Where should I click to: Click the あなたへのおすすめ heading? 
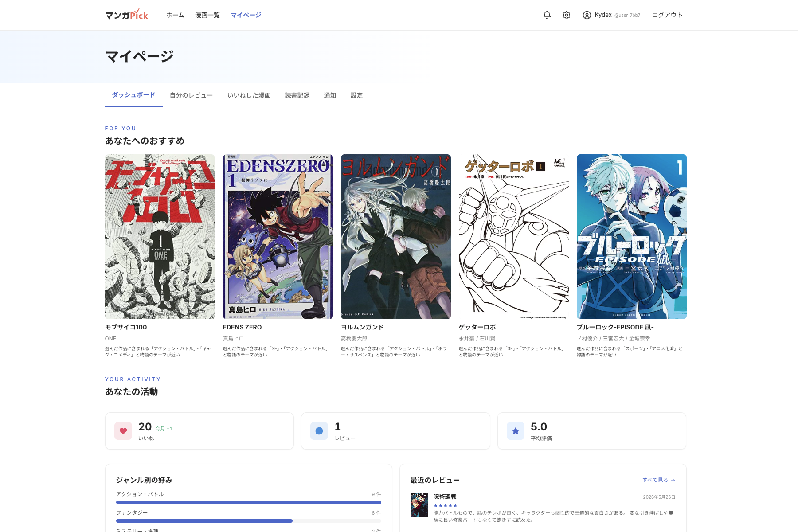[145, 141]
